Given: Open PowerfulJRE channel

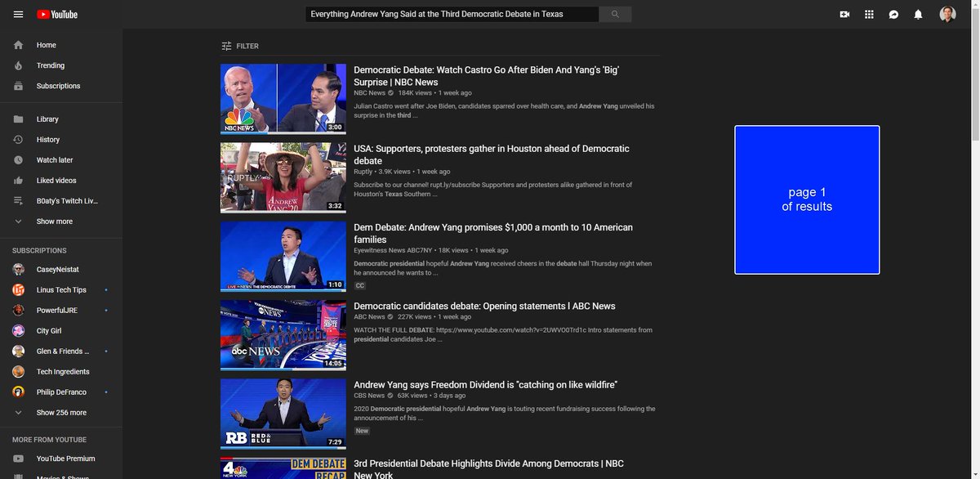Looking at the screenshot, I should pyautogui.click(x=61, y=311).
